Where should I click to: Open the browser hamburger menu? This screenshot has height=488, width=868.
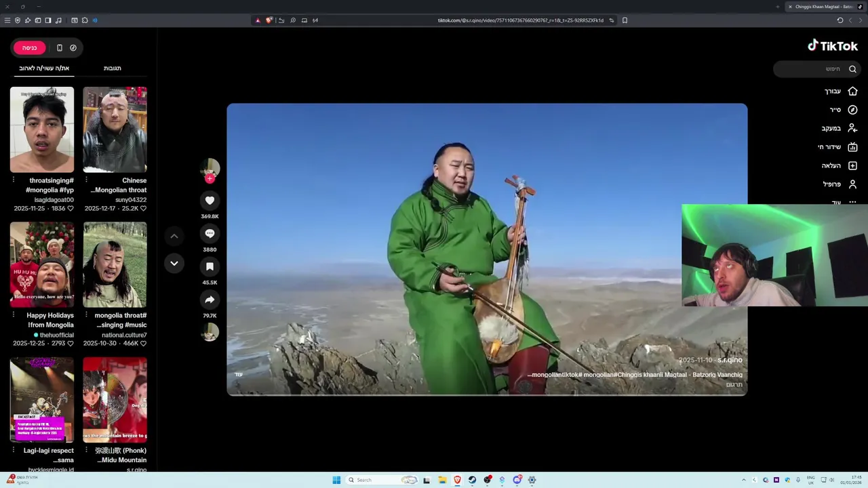tap(7, 20)
